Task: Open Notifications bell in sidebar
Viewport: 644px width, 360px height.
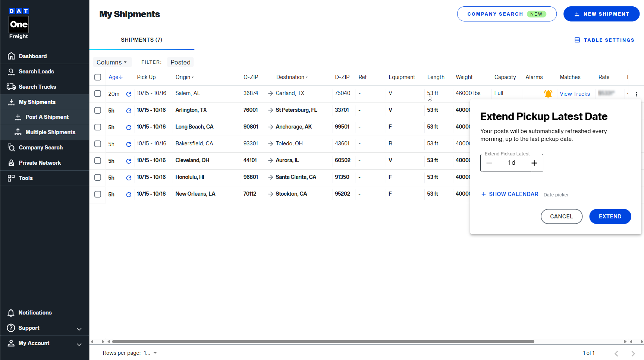Action: [11, 313]
